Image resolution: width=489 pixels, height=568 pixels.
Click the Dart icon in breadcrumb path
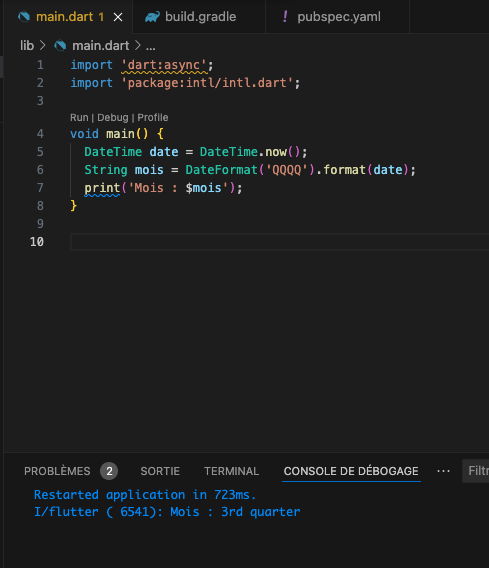[60, 46]
